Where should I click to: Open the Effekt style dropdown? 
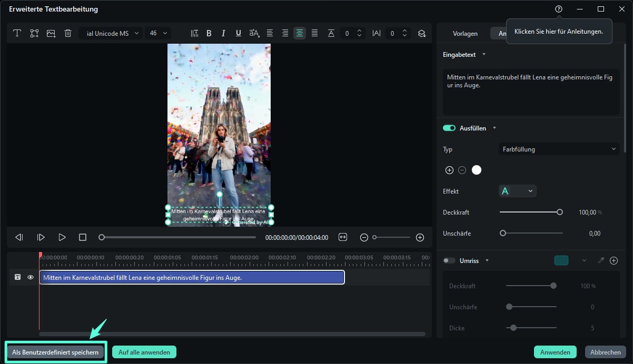click(x=517, y=191)
